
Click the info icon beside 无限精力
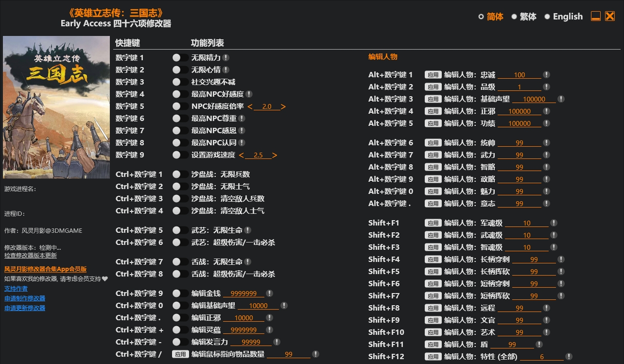click(x=226, y=58)
